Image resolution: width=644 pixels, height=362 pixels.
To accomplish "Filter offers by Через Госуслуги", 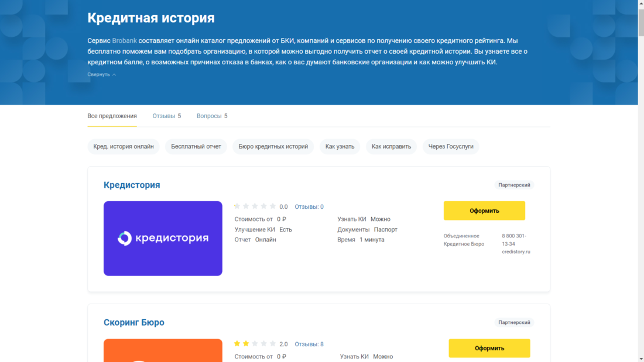I will pyautogui.click(x=450, y=146).
